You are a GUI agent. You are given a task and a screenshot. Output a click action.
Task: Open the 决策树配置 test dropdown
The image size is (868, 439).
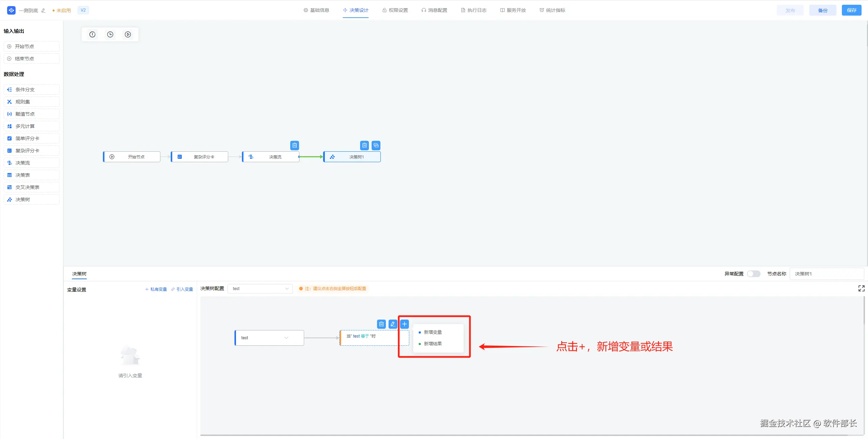click(x=260, y=289)
